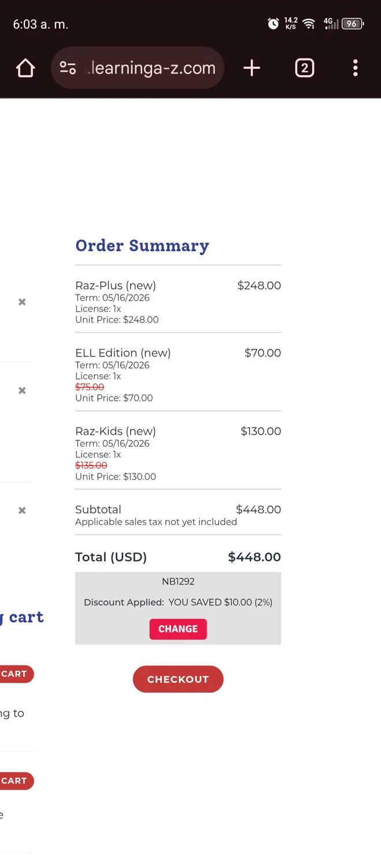Viewport: 381px width, 868px height.
Task: Open the tab switcher showing 2 tabs
Action: pos(305,68)
